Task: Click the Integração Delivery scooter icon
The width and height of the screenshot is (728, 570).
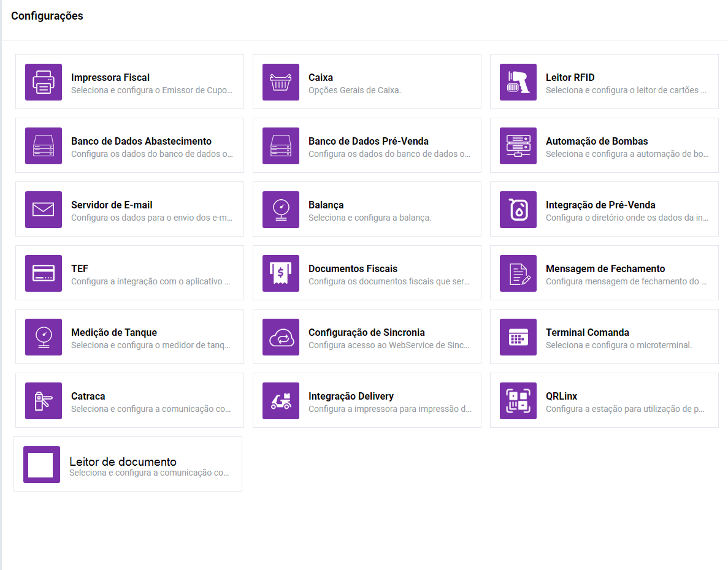Action: tap(280, 401)
